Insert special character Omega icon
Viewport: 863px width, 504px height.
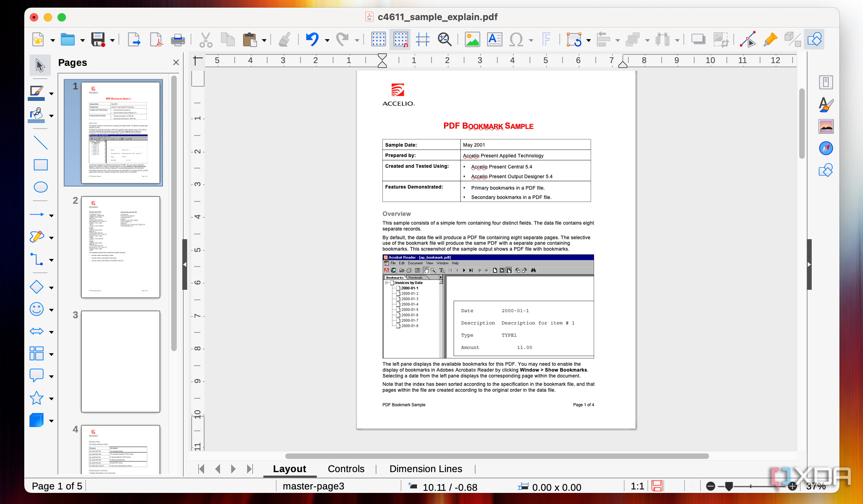pyautogui.click(x=516, y=40)
